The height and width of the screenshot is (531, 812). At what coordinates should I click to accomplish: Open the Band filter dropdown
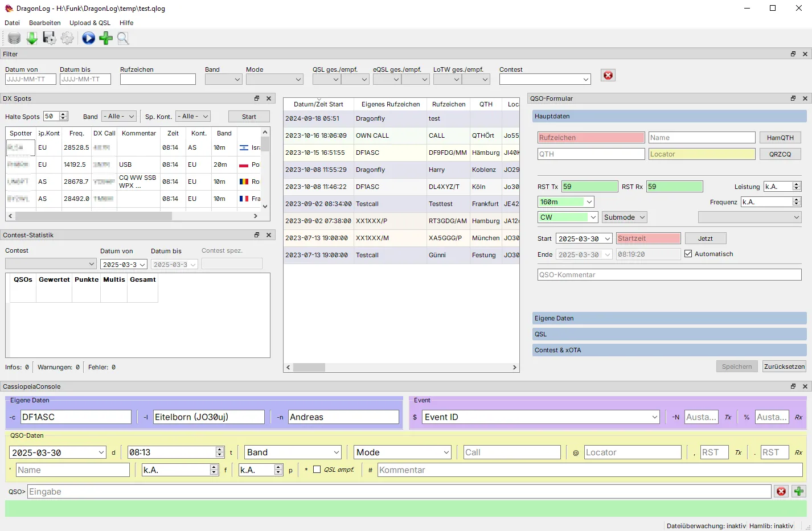click(223, 80)
